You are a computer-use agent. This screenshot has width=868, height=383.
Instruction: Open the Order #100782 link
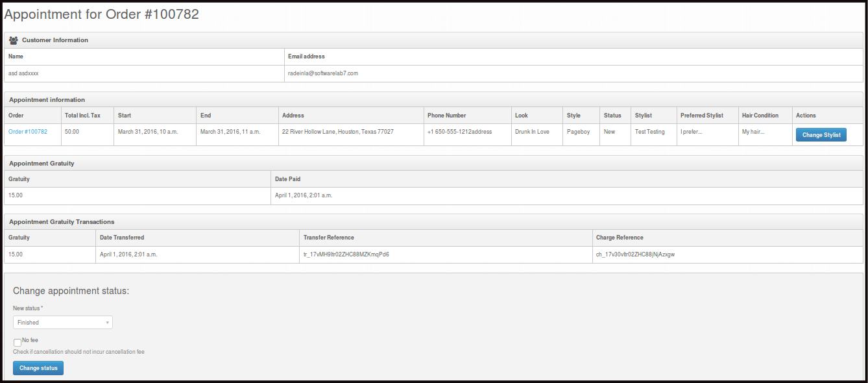point(28,132)
